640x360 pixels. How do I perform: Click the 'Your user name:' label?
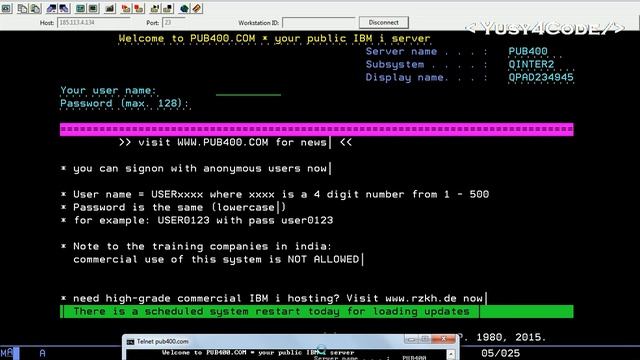(108, 90)
